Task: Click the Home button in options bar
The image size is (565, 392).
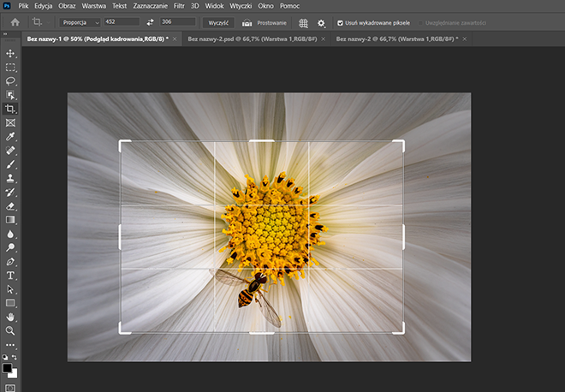Action: 15,22
